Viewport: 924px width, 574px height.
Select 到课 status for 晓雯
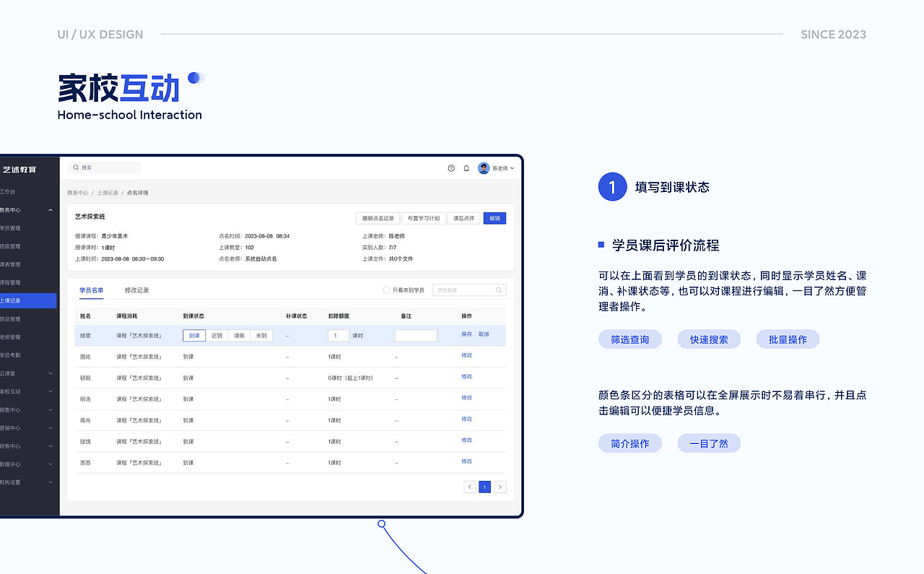coord(194,336)
